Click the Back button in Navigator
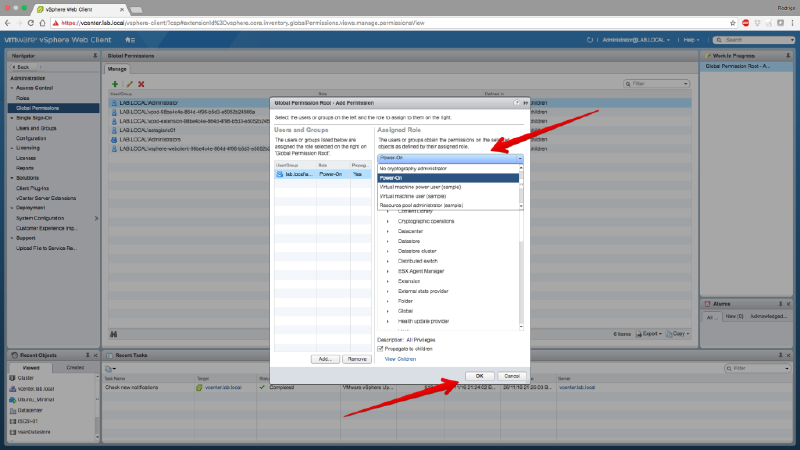Screen dimensions: 800x450 coord(24,67)
